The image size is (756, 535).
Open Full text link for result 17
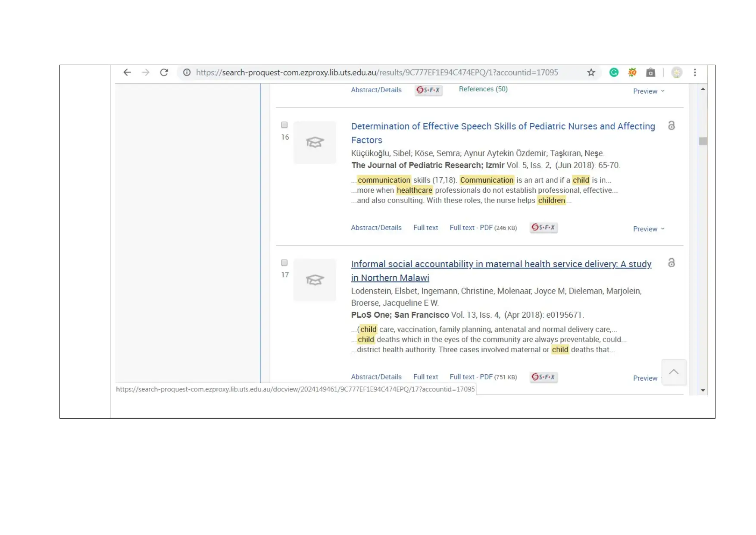425,377
